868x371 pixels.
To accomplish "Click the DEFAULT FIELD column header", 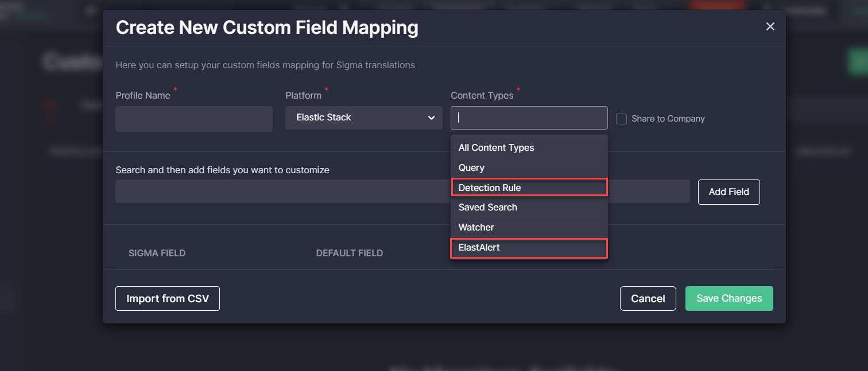I will point(349,253).
